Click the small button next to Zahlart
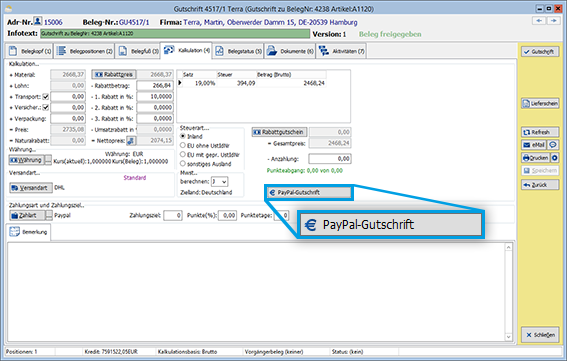Viewport: 567px width, 361px height. pos(49,216)
